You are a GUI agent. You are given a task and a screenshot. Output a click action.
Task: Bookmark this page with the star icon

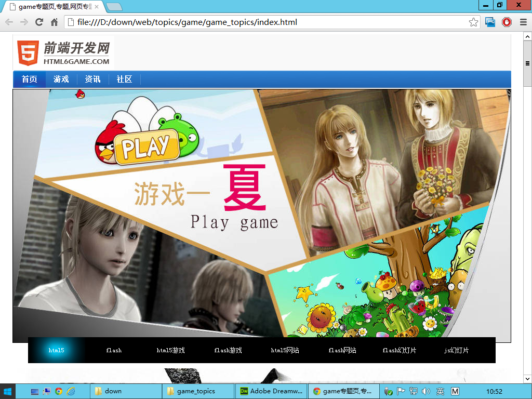(x=474, y=22)
